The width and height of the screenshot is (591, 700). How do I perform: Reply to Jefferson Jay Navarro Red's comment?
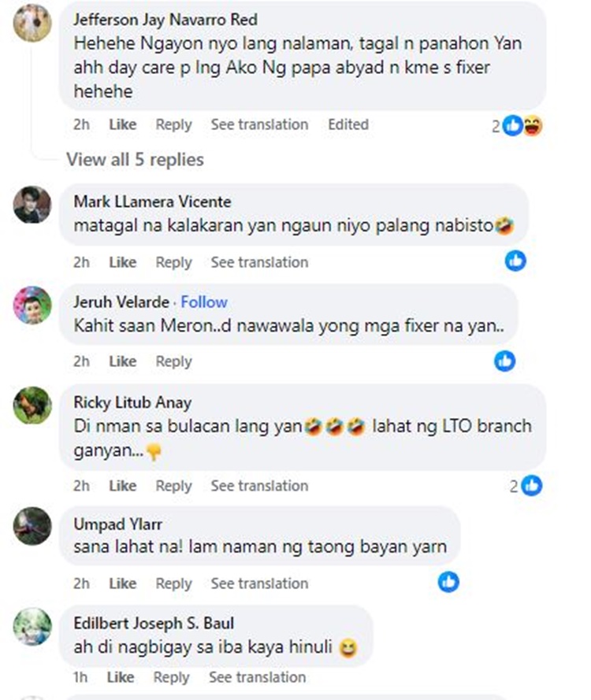click(x=174, y=124)
